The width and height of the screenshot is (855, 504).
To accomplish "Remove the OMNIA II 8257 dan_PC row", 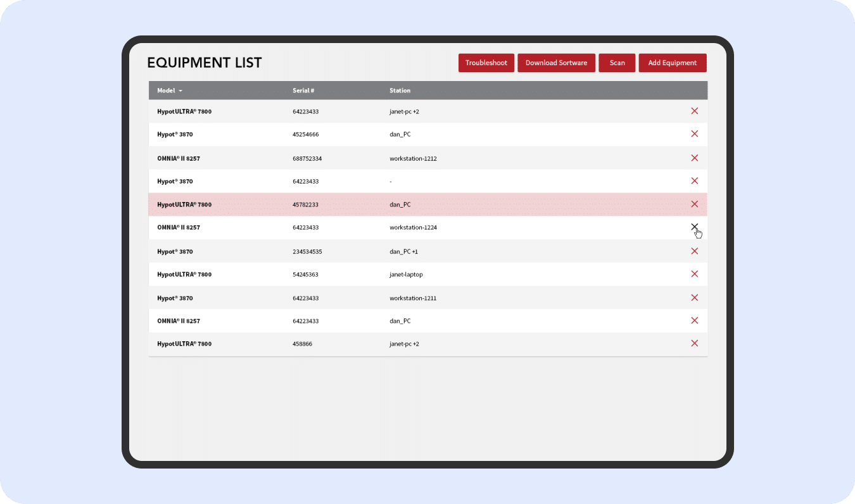I will click(x=694, y=320).
